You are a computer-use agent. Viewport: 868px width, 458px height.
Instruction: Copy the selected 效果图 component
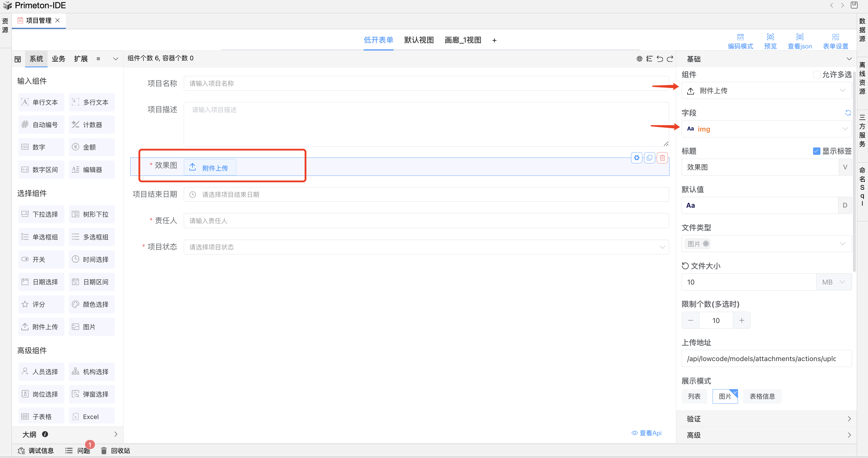point(649,158)
